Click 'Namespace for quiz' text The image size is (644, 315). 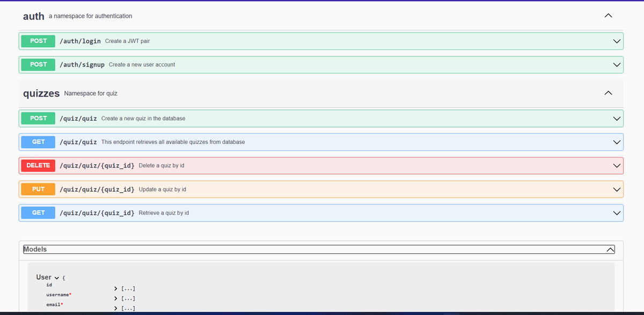point(91,93)
